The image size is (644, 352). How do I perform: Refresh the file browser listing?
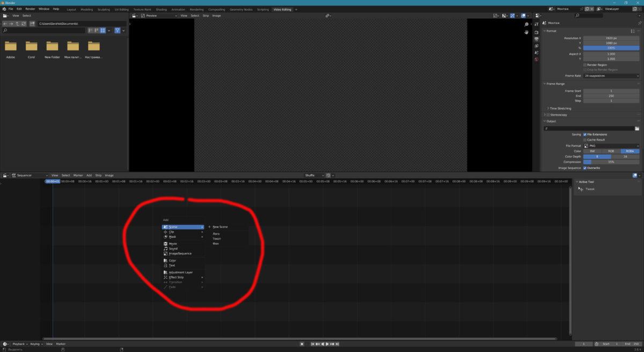click(24, 24)
